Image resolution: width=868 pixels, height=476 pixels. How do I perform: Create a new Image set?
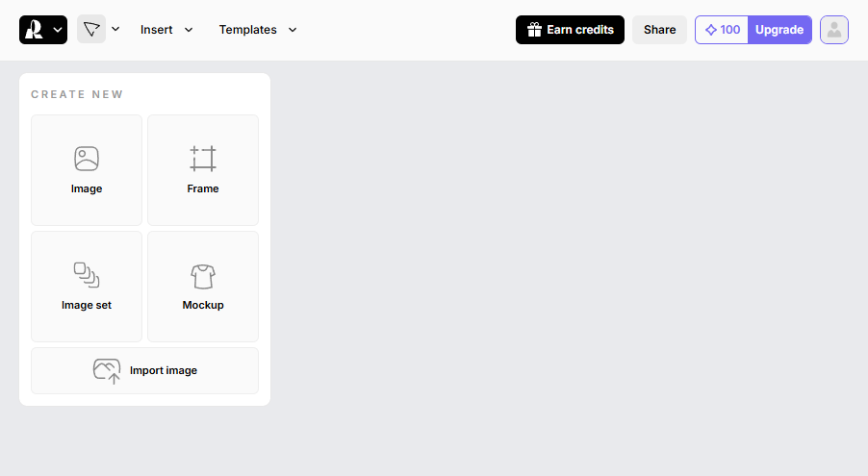87,287
